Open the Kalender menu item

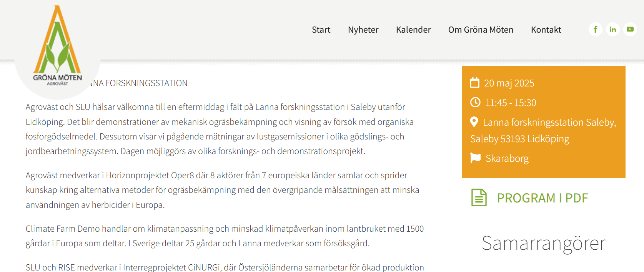pyautogui.click(x=413, y=30)
